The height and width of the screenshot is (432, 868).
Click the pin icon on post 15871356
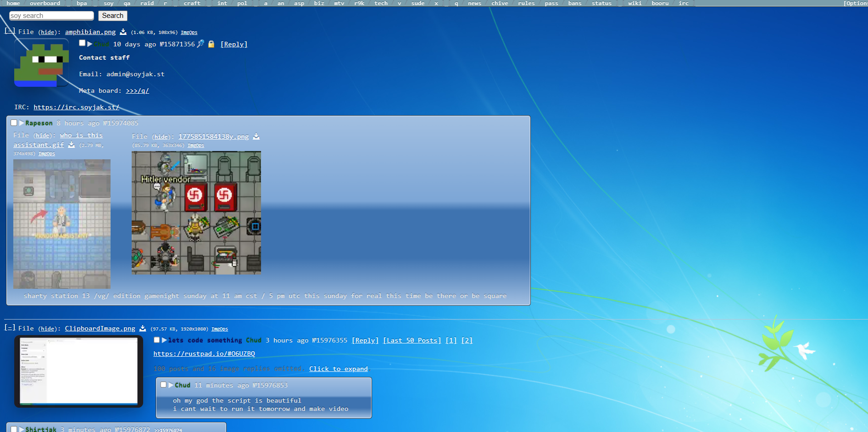[200, 44]
